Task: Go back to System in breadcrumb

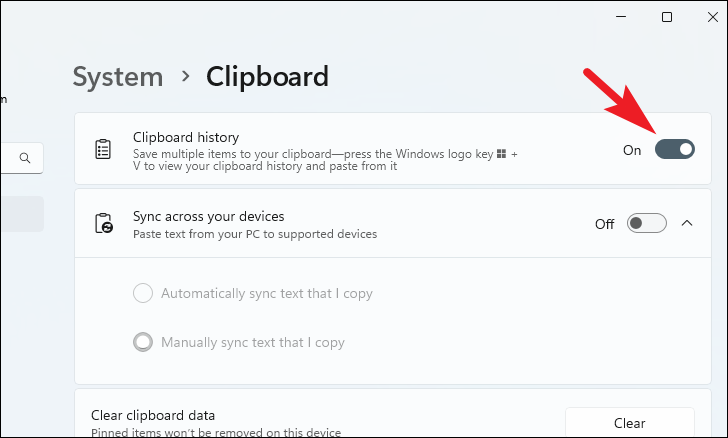Action: point(118,77)
